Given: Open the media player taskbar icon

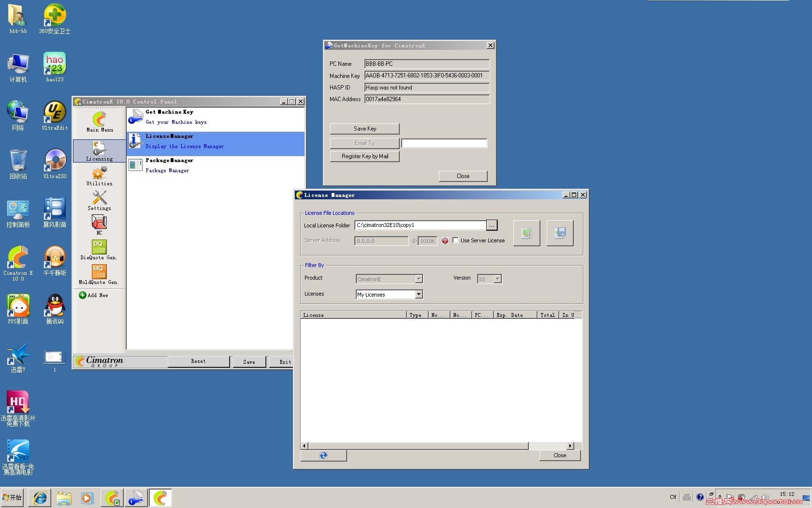Looking at the screenshot, I should click(87, 498).
